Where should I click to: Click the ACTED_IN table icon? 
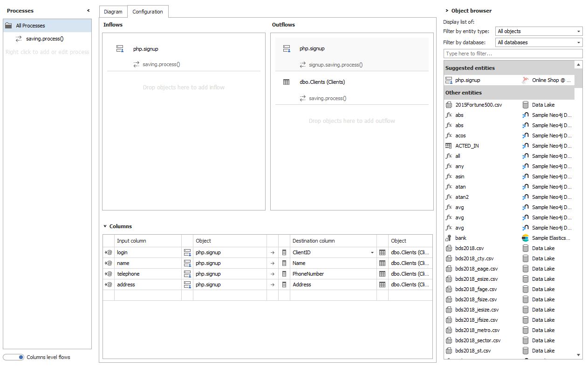point(449,146)
